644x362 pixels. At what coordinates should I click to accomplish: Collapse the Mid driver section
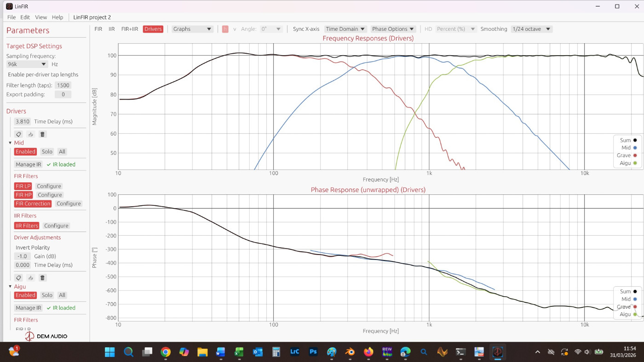(x=10, y=143)
